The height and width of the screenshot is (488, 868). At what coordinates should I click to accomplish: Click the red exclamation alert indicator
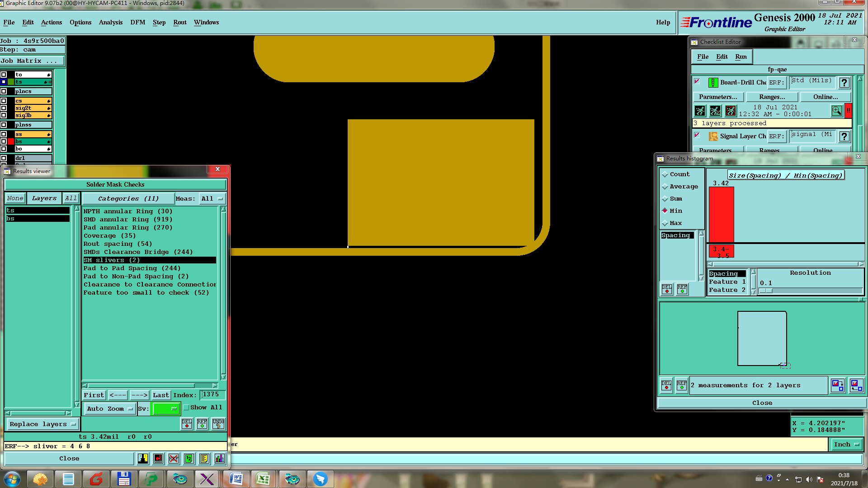click(x=849, y=111)
